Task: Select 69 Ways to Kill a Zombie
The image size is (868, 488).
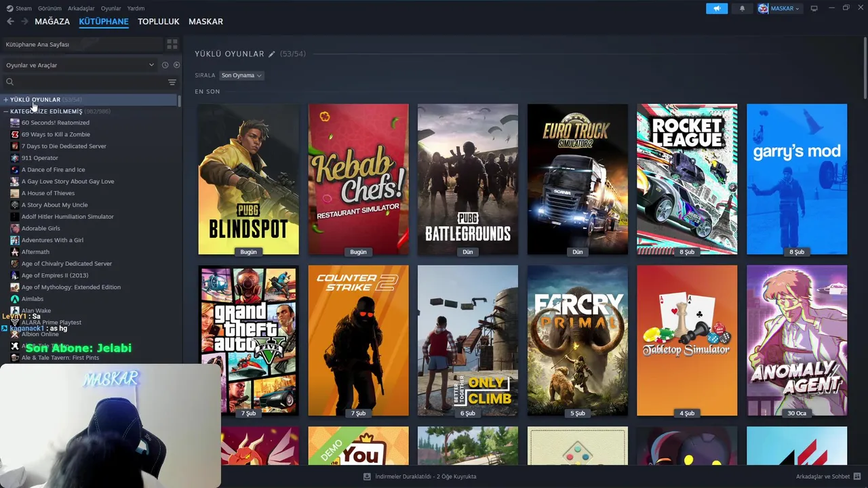Action: click(x=56, y=134)
